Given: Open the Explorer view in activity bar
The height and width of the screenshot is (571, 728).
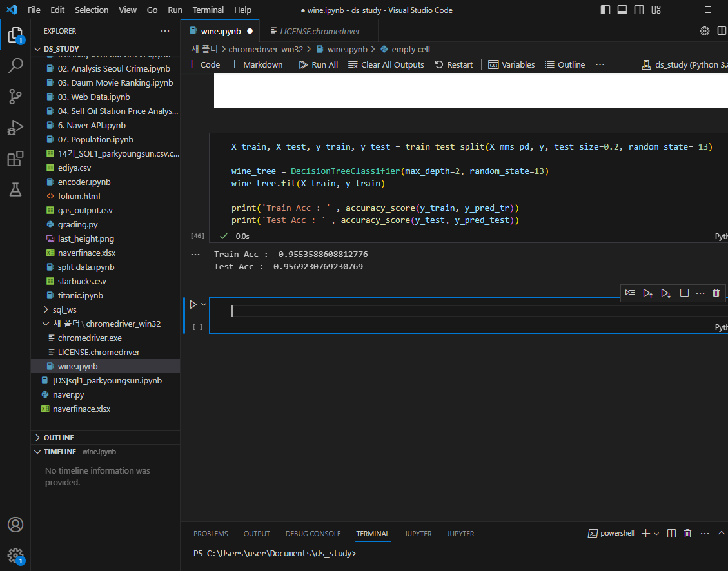Looking at the screenshot, I should tap(15, 35).
